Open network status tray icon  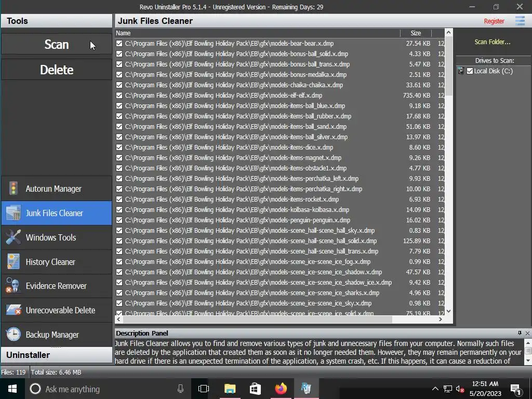[x=448, y=389]
